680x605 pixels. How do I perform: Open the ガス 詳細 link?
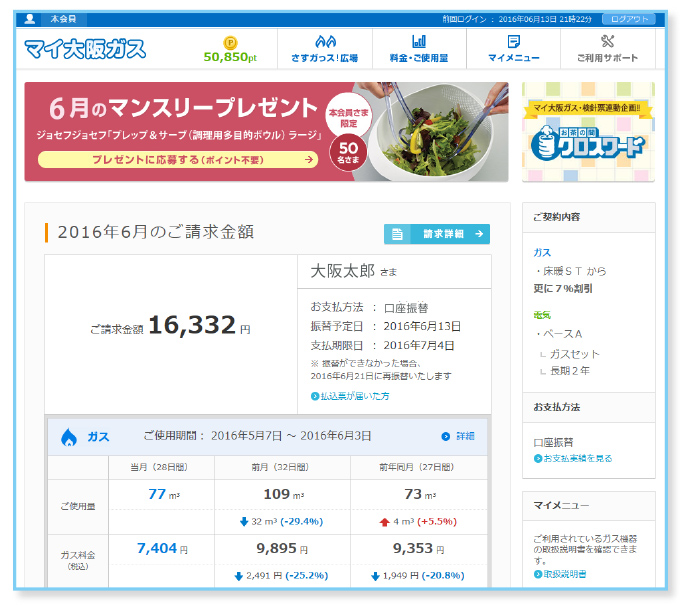(x=465, y=436)
